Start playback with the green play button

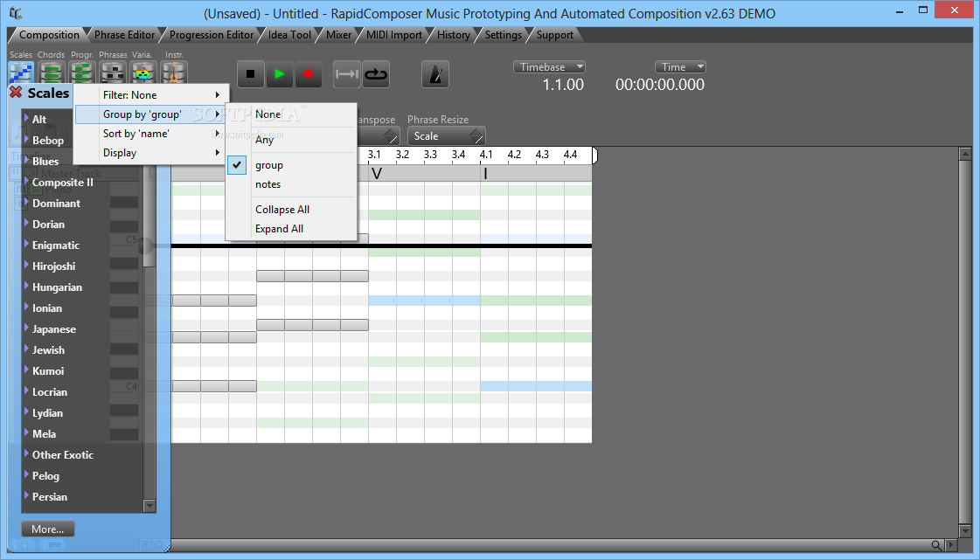(280, 74)
